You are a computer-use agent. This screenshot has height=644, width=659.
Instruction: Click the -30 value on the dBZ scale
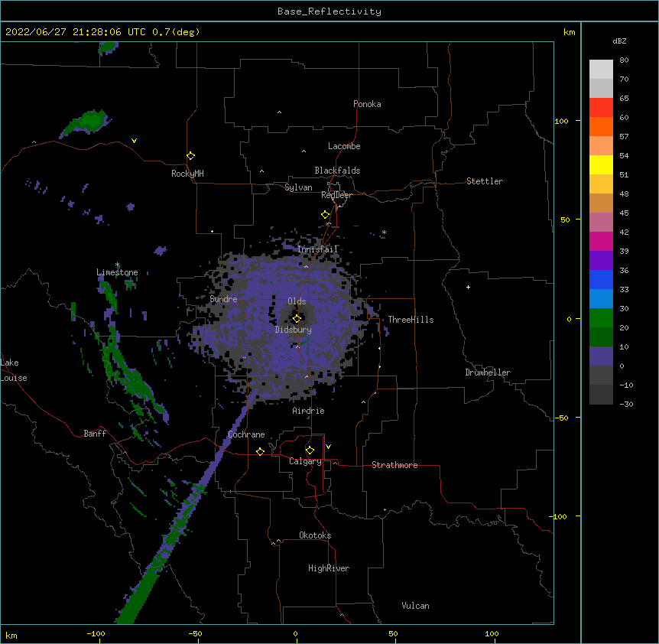coord(627,404)
